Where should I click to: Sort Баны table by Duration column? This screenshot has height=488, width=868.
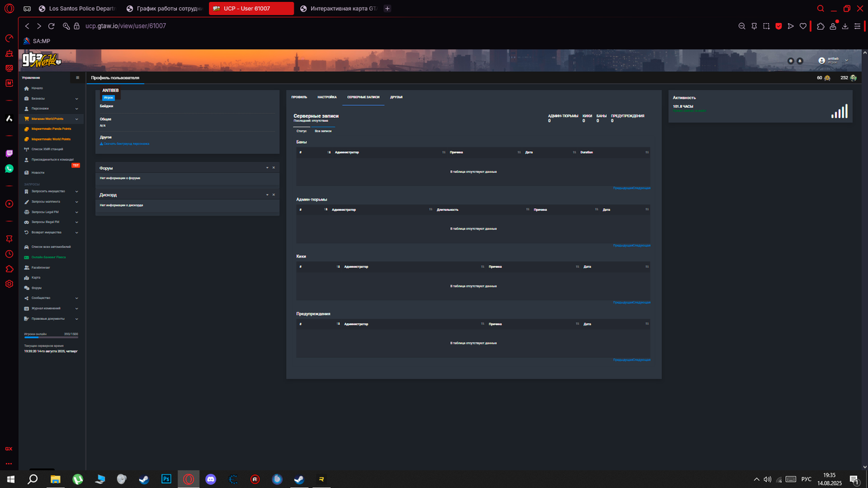click(x=613, y=152)
